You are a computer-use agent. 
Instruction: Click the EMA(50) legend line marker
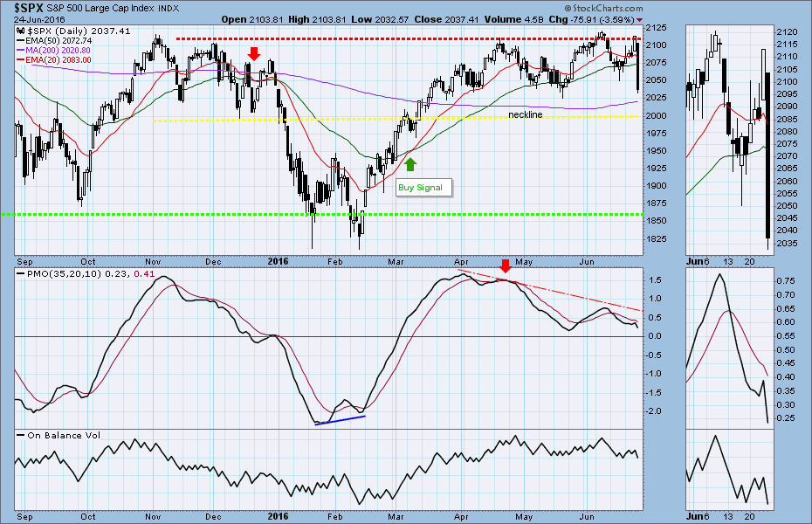(21, 41)
